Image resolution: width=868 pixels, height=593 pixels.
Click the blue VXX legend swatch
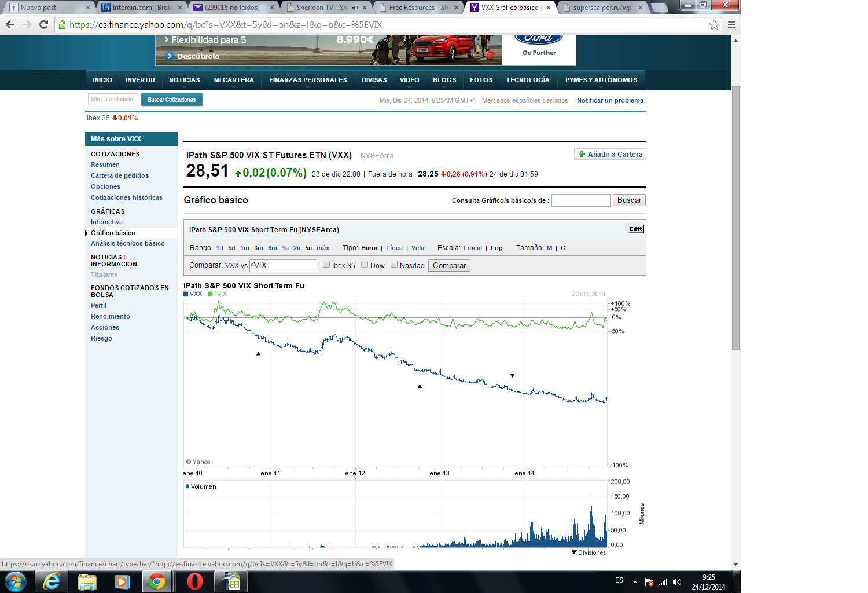click(x=186, y=294)
